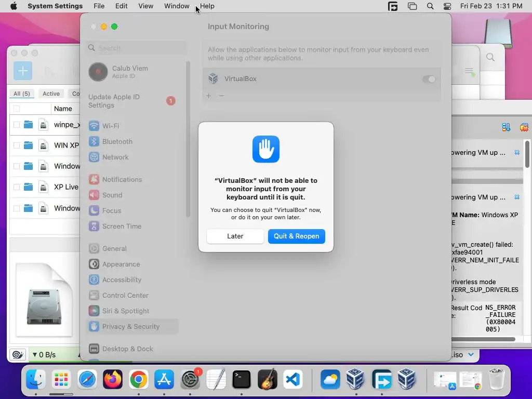Open the File menu
This screenshot has height=399, width=532.
[99, 6]
